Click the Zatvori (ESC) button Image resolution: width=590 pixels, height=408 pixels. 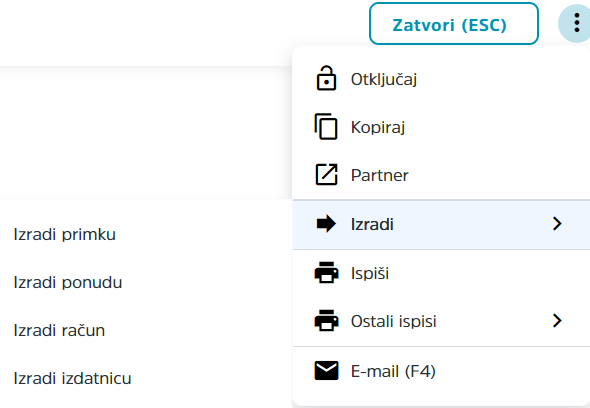tap(454, 24)
